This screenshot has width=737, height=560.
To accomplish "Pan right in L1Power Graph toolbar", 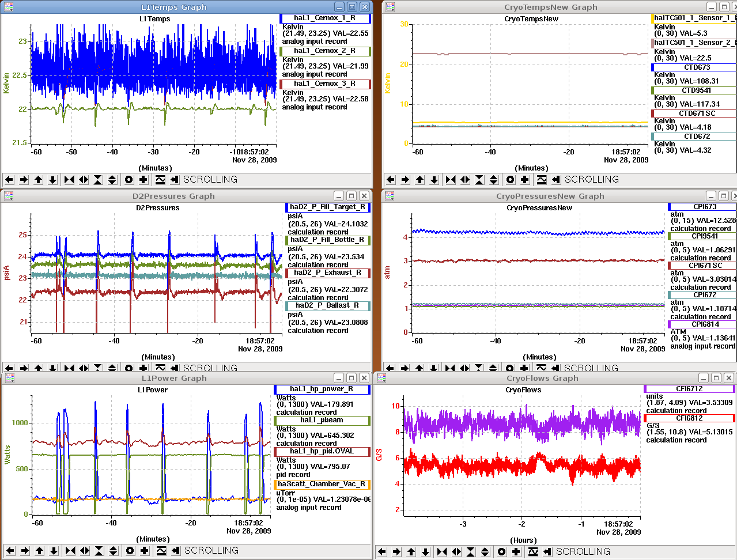I will tap(25, 551).
